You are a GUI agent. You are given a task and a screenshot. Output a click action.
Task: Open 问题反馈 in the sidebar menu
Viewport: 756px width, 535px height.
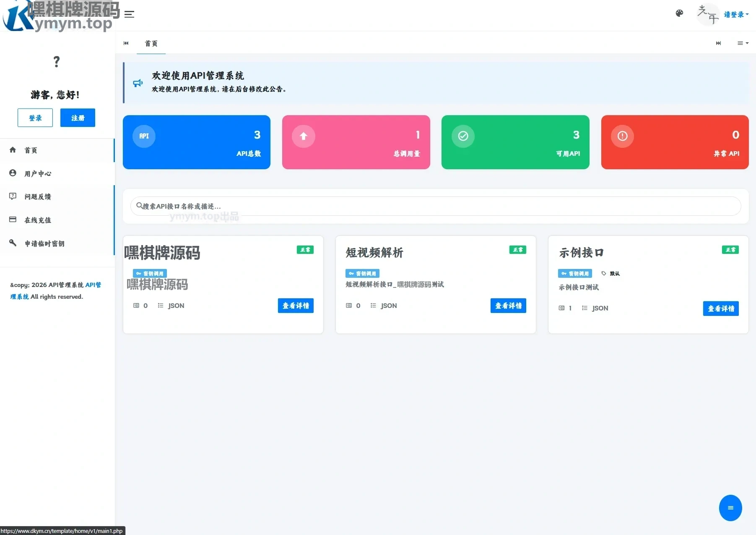click(x=57, y=197)
